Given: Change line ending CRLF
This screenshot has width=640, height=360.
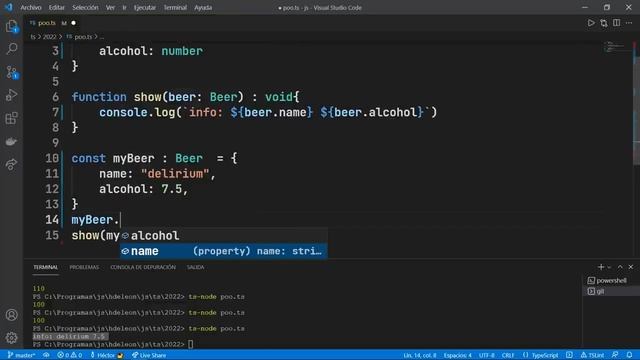Looking at the screenshot, I should 508,355.
